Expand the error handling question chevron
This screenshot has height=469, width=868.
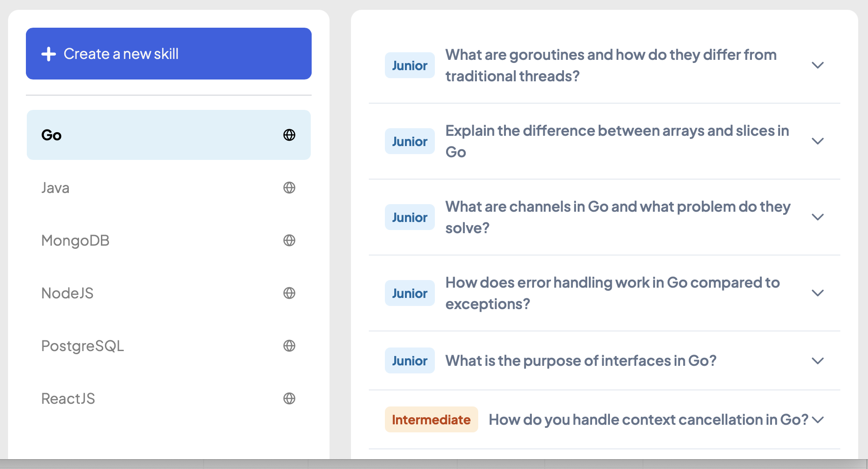point(818,293)
